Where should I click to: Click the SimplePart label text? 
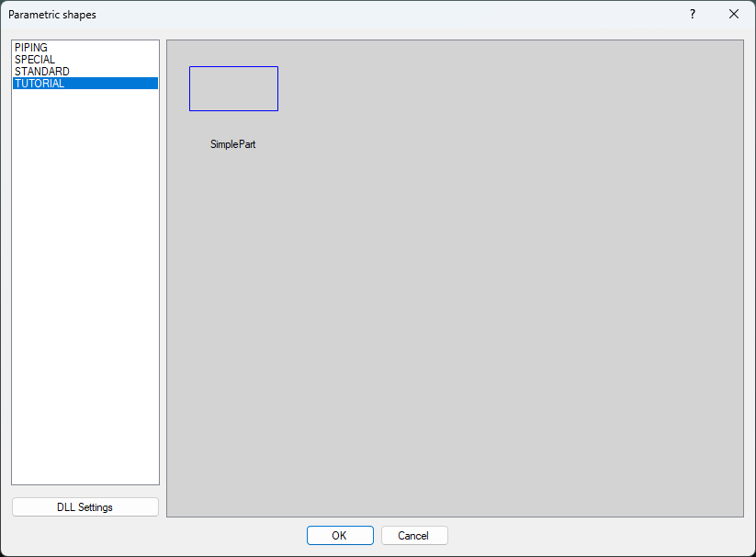point(232,144)
